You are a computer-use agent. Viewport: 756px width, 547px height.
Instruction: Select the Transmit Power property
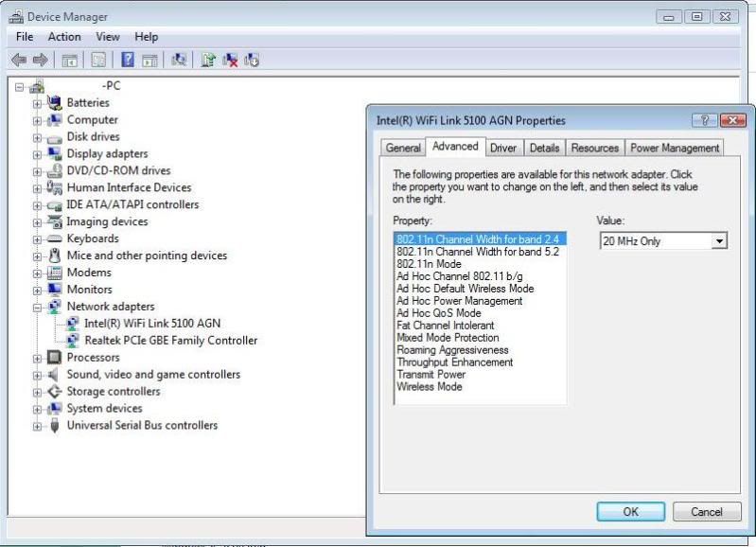coord(431,375)
